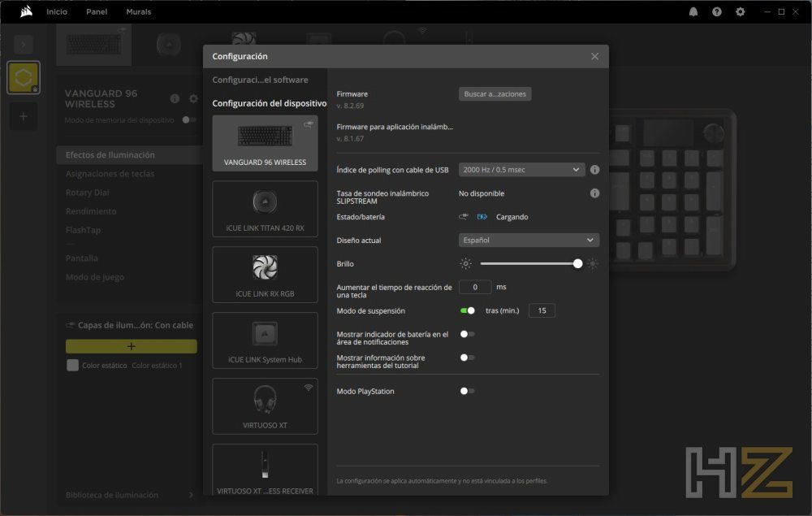Select VANGUARD 96 WIRELESS device card

pos(266,143)
